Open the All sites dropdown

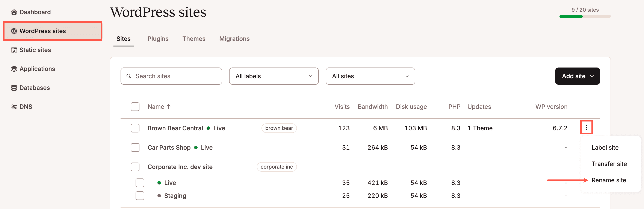coord(370,76)
